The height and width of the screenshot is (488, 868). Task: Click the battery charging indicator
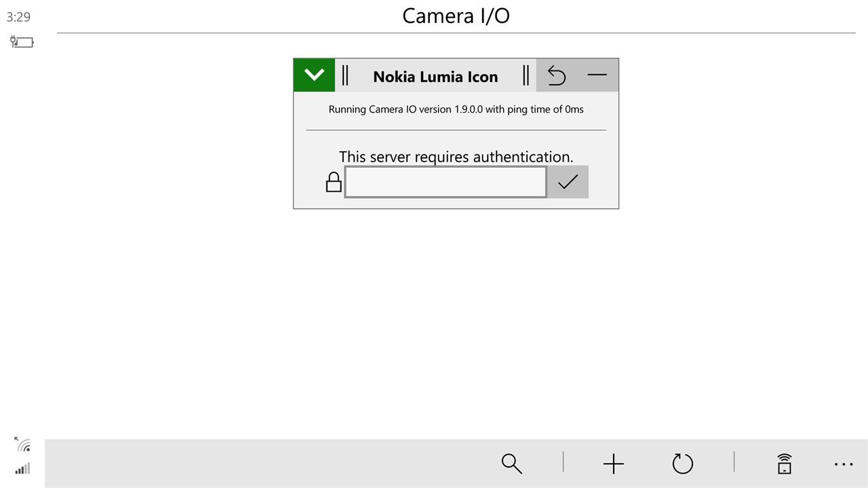[x=22, y=42]
